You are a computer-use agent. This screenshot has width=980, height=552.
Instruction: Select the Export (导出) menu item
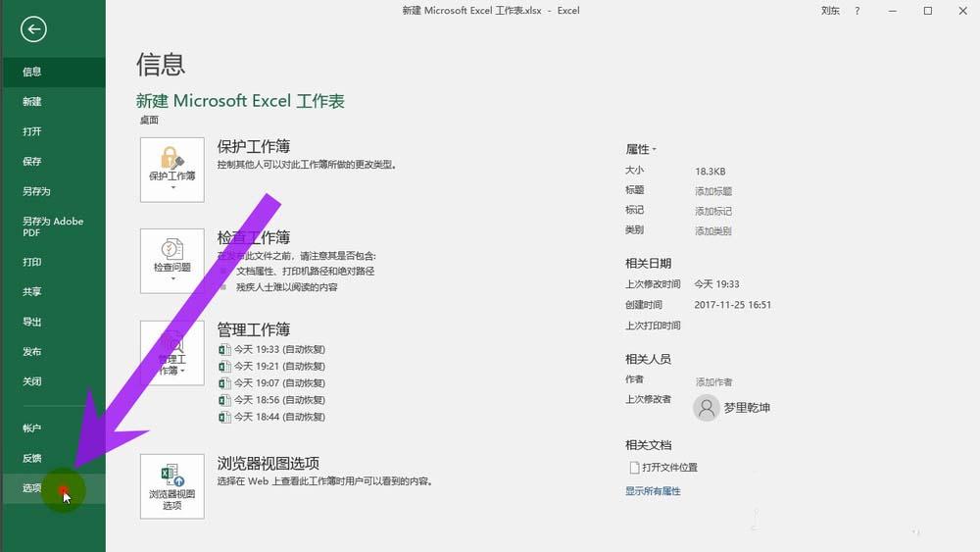coord(53,322)
